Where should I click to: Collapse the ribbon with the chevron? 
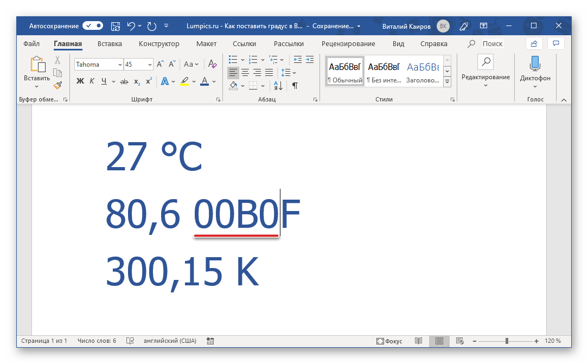[564, 100]
